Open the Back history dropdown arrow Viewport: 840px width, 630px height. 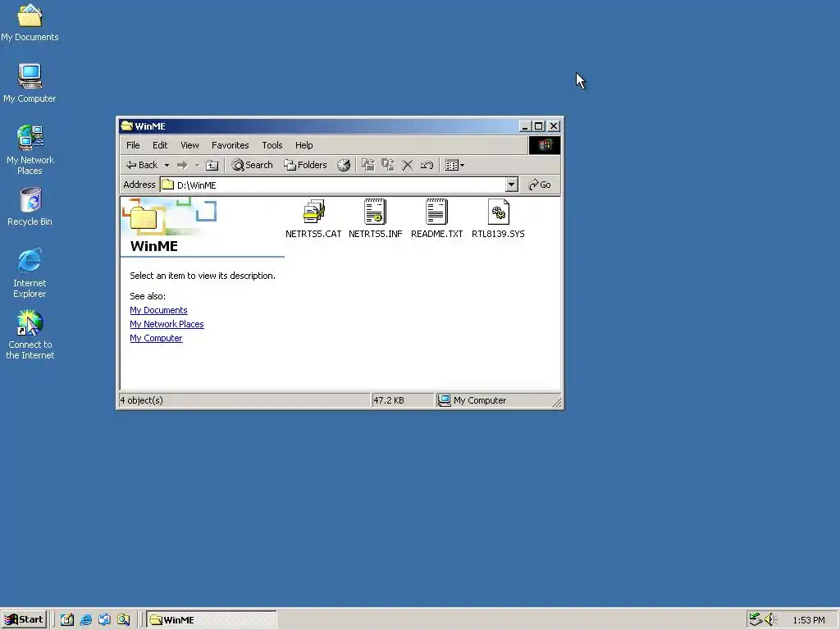[167, 165]
